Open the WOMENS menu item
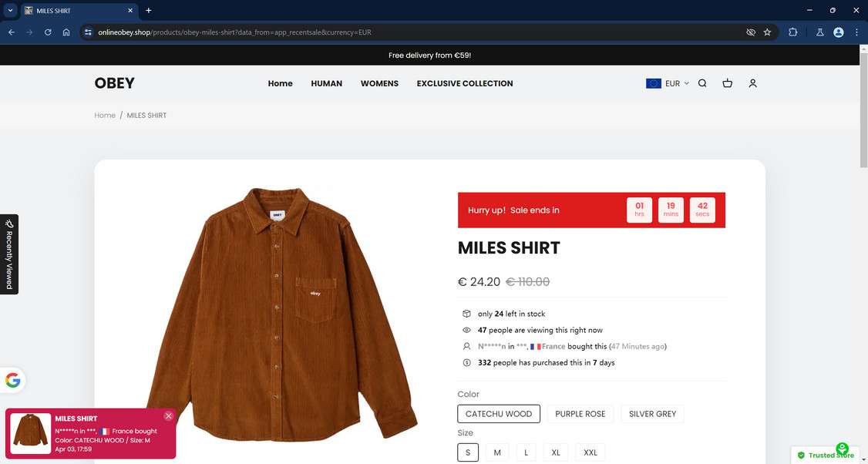 coord(380,83)
